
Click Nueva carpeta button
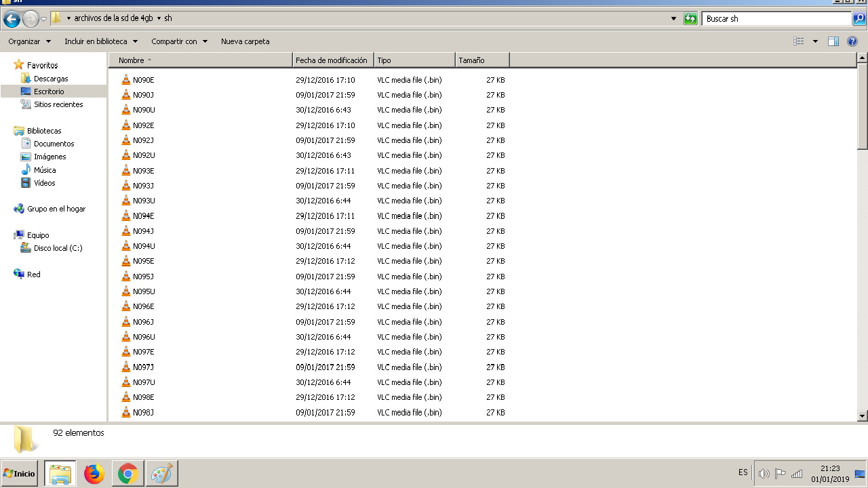point(245,41)
